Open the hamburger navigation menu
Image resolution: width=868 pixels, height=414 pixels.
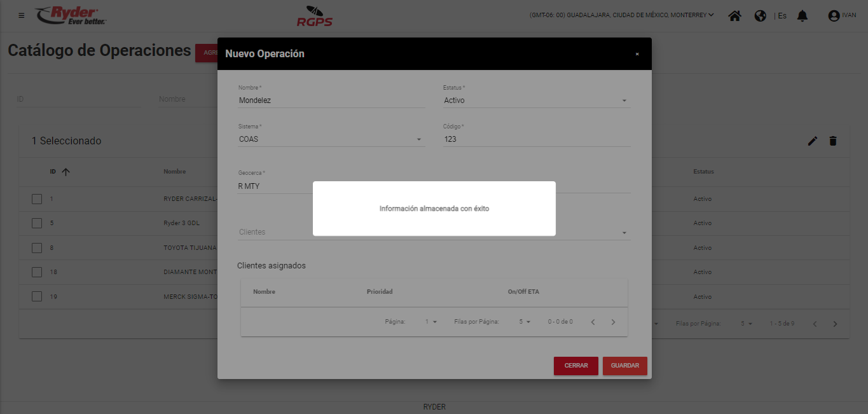coord(22,15)
